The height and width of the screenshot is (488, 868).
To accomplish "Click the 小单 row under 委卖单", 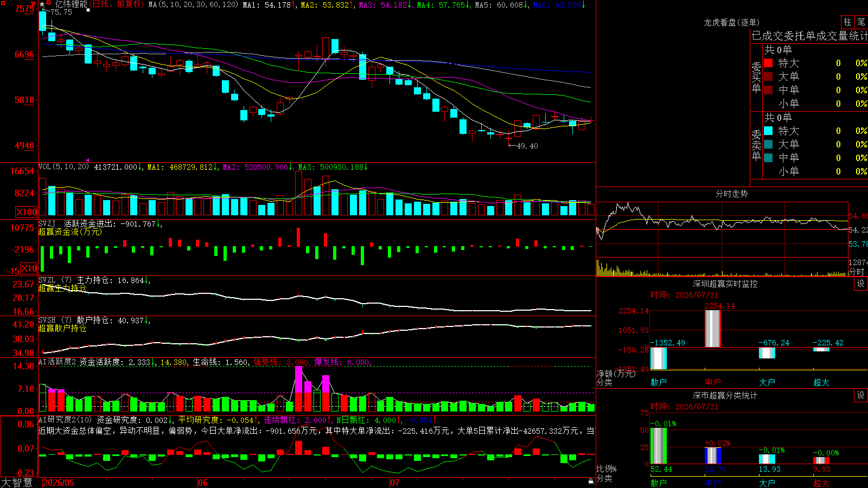I will 815,171.
